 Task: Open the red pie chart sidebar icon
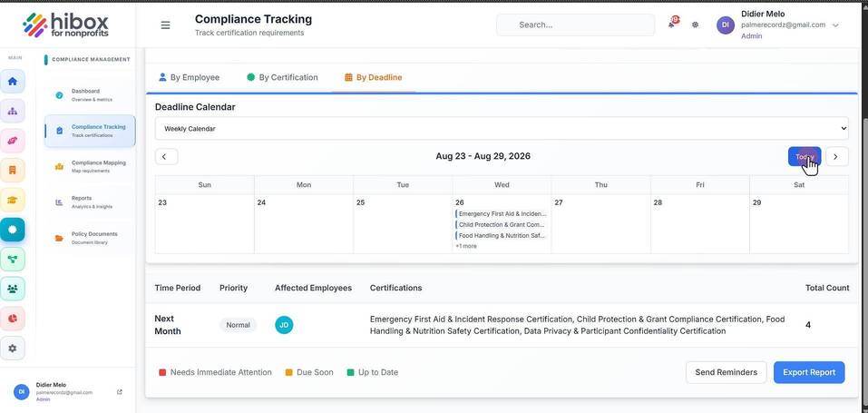(12, 319)
